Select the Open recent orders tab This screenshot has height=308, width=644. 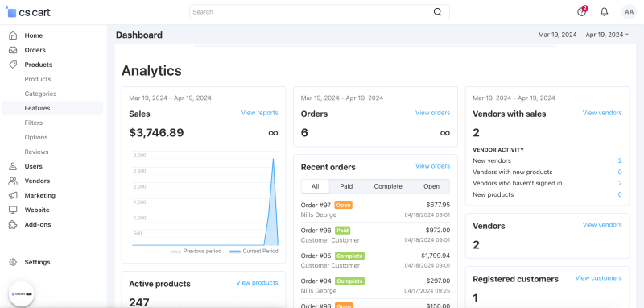point(431,186)
